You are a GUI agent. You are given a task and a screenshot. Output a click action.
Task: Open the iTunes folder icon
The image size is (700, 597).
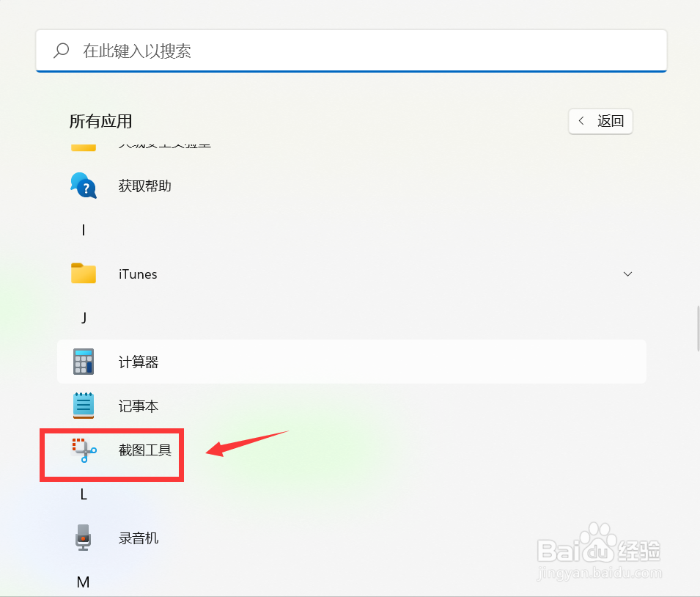[x=83, y=274]
